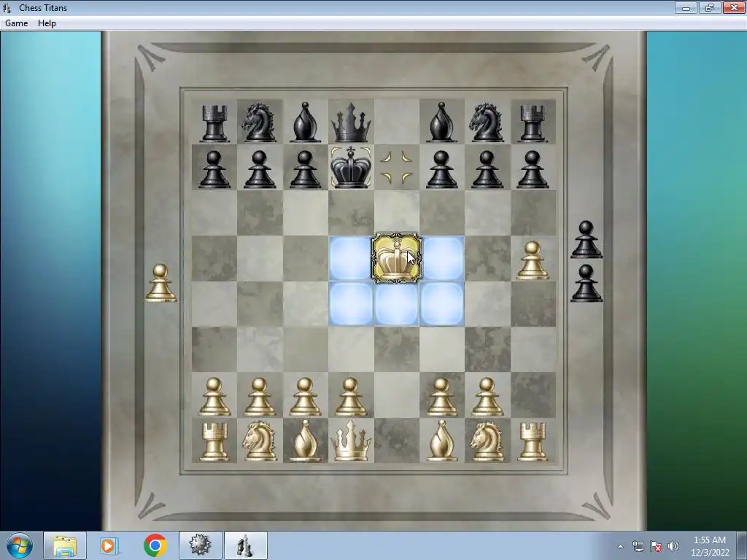Move king to highlighted square d4
The width and height of the screenshot is (747, 560).
(351, 303)
